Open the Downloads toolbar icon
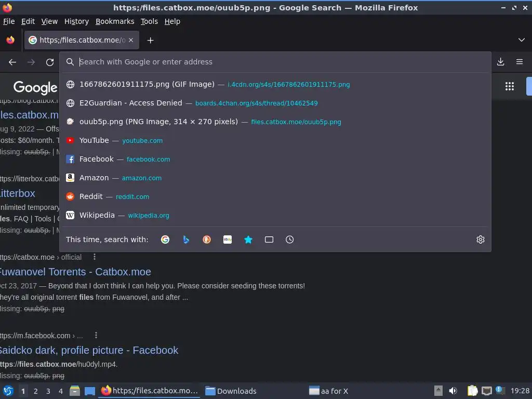 (x=500, y=62)
